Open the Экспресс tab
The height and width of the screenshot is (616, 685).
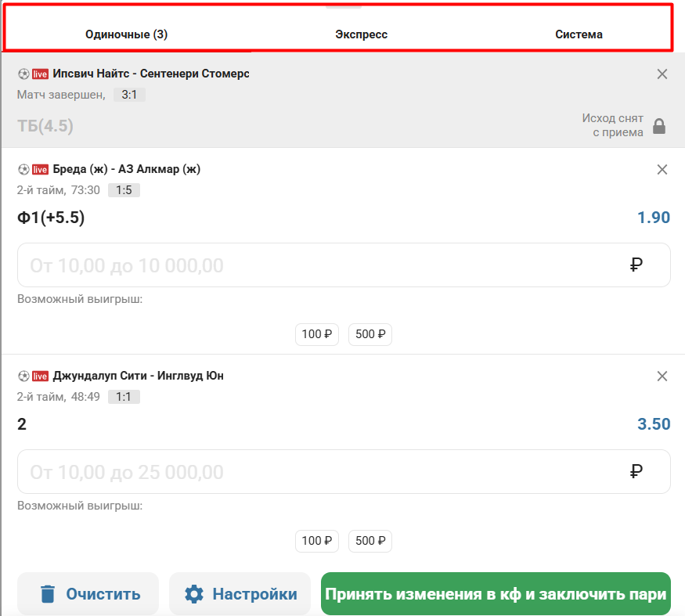coord(361,34)
